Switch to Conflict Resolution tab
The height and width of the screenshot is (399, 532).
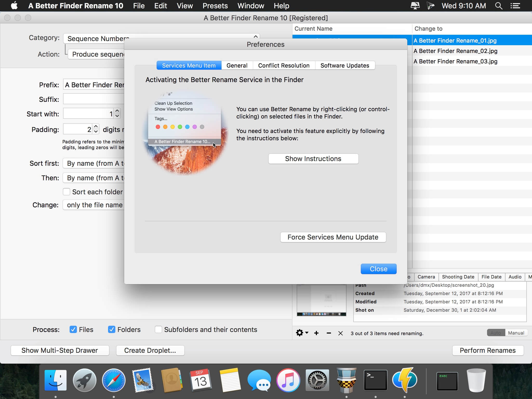(x=284, y=65)
